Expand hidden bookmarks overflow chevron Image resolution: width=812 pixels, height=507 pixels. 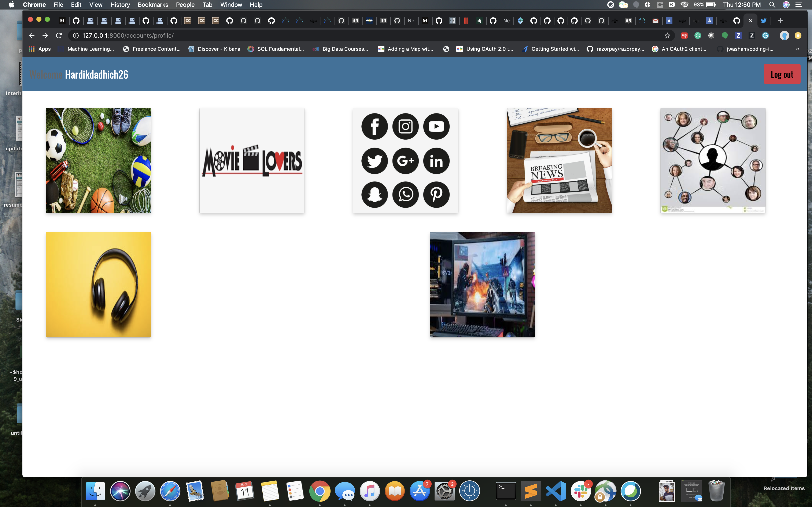[x=798, y=49]
